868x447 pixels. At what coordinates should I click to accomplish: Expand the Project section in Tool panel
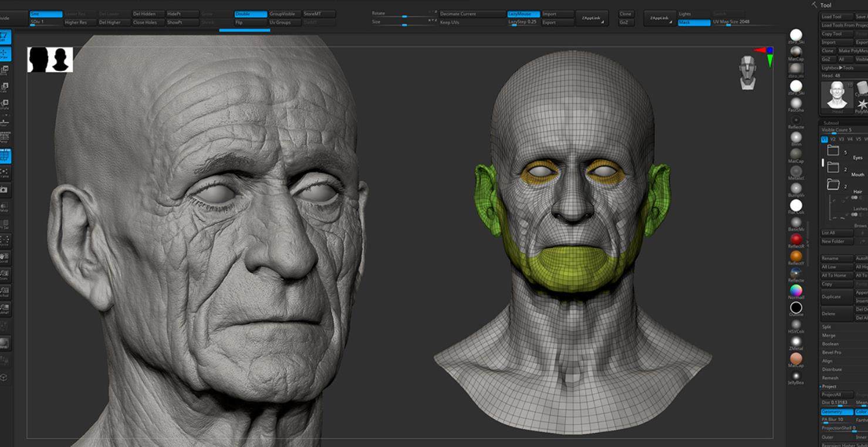pos(829,387)
